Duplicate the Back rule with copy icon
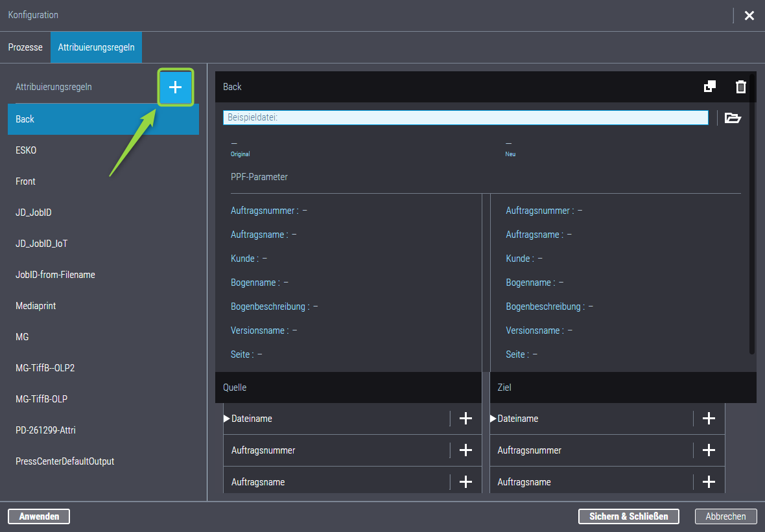This screenshot has height=532, width=765. point(710,87)
